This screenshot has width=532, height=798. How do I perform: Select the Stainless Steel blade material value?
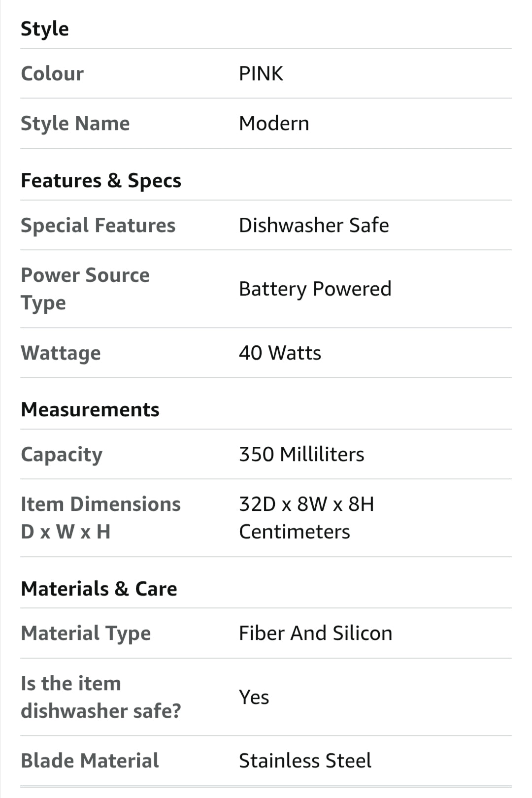(305, 761)
